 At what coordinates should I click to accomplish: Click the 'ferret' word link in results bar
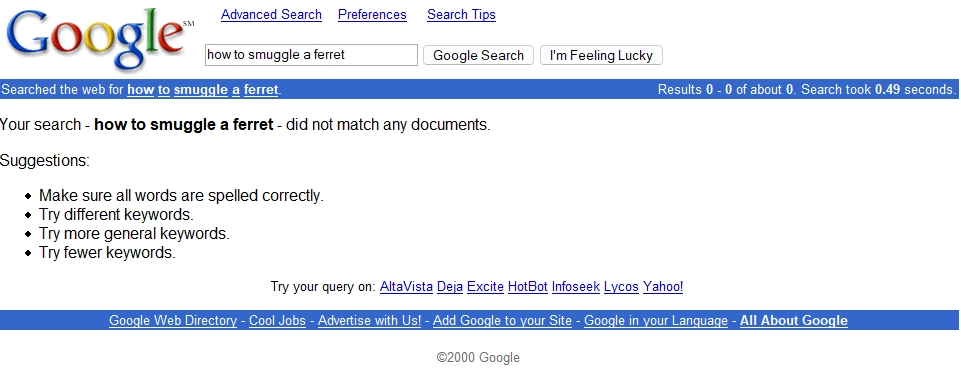(261, 90)
